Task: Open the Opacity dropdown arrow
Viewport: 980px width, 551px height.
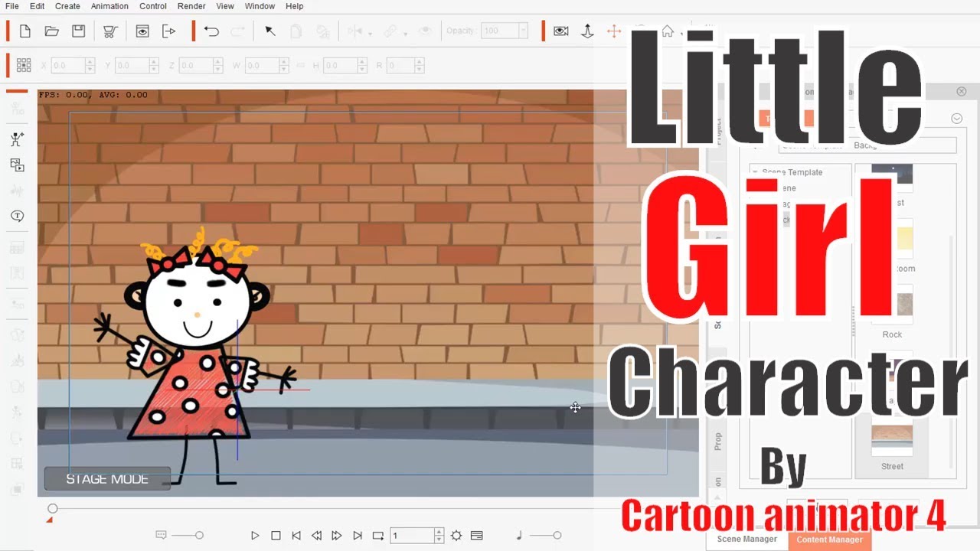Action: coord(523,31)
